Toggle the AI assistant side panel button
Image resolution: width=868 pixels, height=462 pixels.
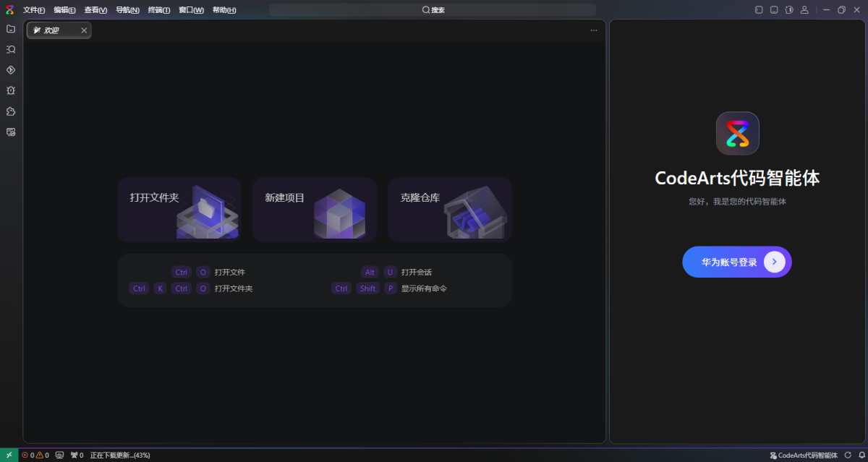click(789, 10)
